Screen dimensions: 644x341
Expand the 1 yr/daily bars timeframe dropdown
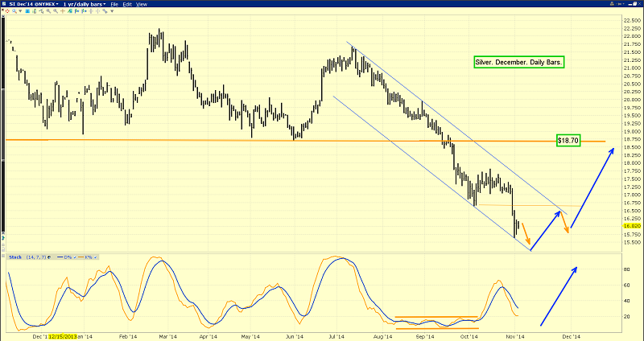click(x=83, y=4)
